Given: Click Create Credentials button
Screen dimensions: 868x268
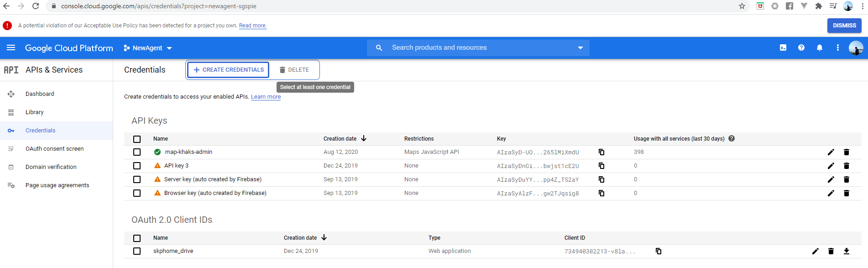Looking at the screenshot, I should [228, 70].
